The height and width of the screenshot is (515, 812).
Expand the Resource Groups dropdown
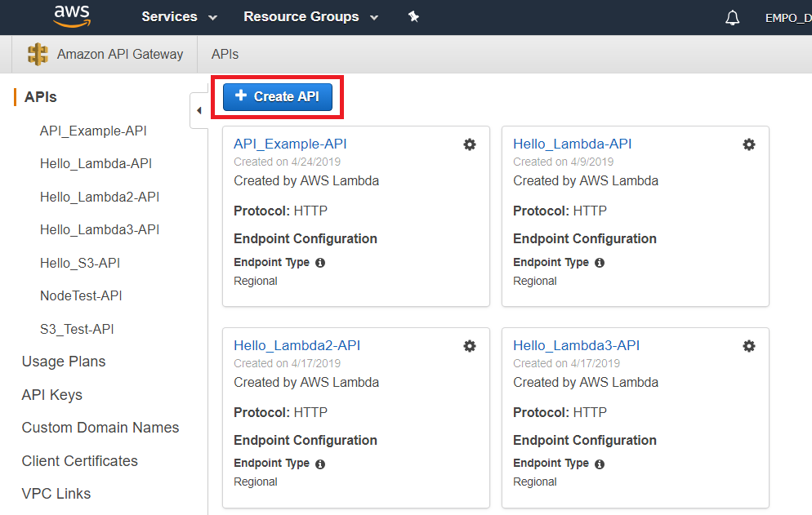tap(310, 17)
